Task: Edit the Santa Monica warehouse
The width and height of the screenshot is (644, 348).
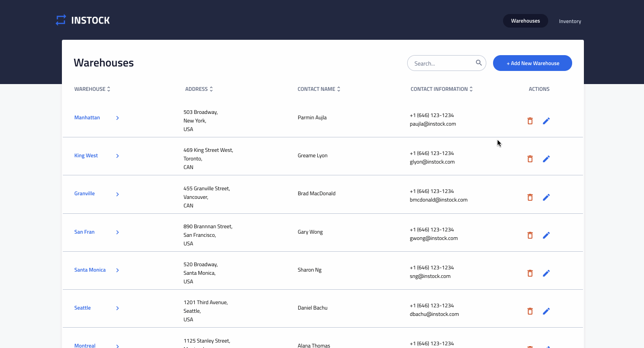Action: click(x=546, y=273)
